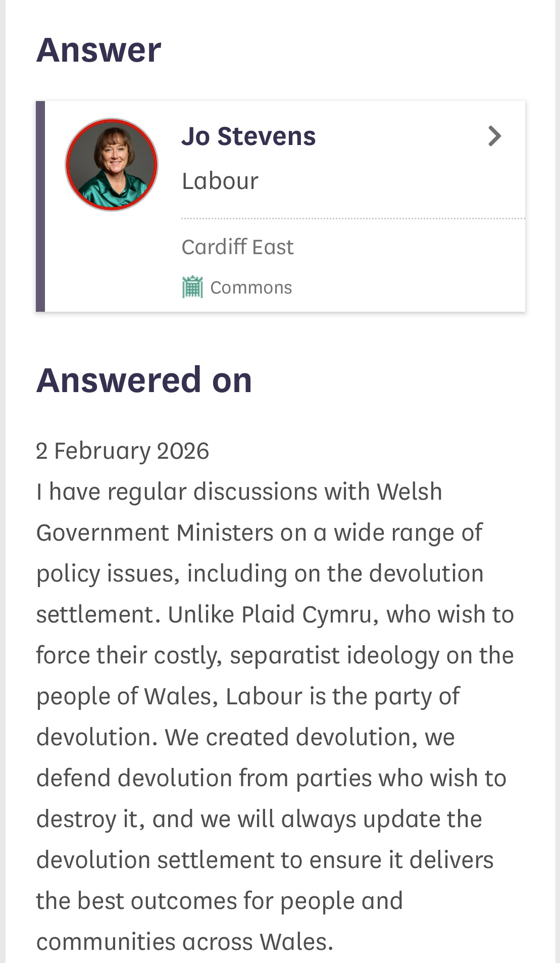This screenshot has width=560, height=963.
Task: Open the Jo Stevens name link
Action: click(x=248, y=136)
